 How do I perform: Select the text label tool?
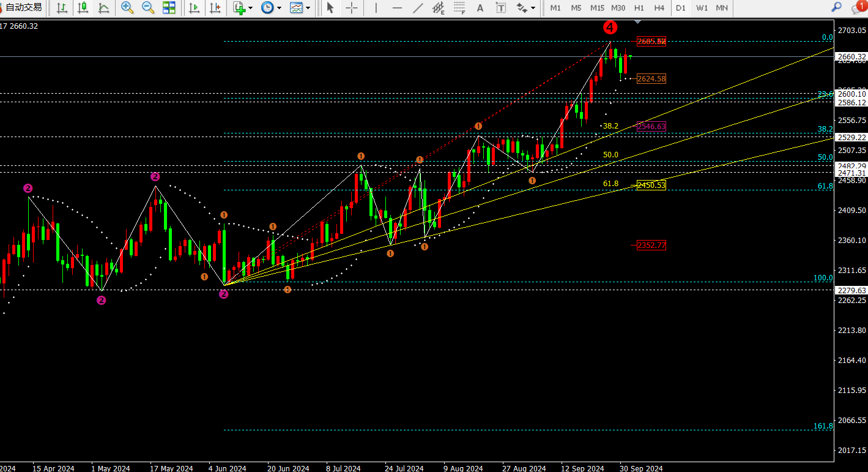(x=501, y=8)
